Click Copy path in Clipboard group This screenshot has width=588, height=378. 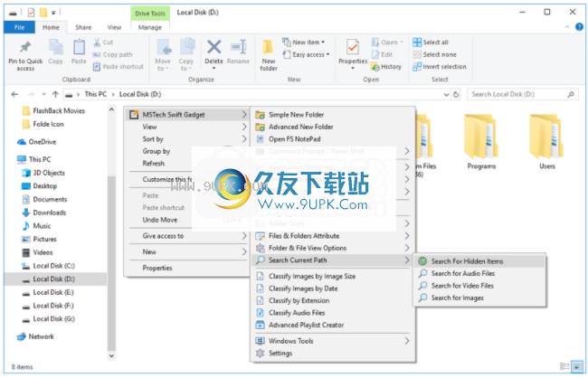point(112,54)
